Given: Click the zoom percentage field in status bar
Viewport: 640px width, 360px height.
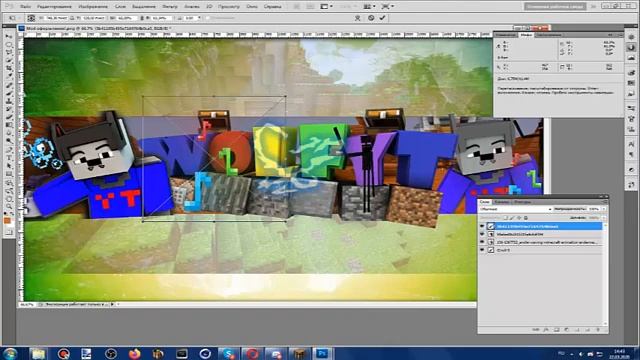Looking at the screenshot, I should point(27,304).
